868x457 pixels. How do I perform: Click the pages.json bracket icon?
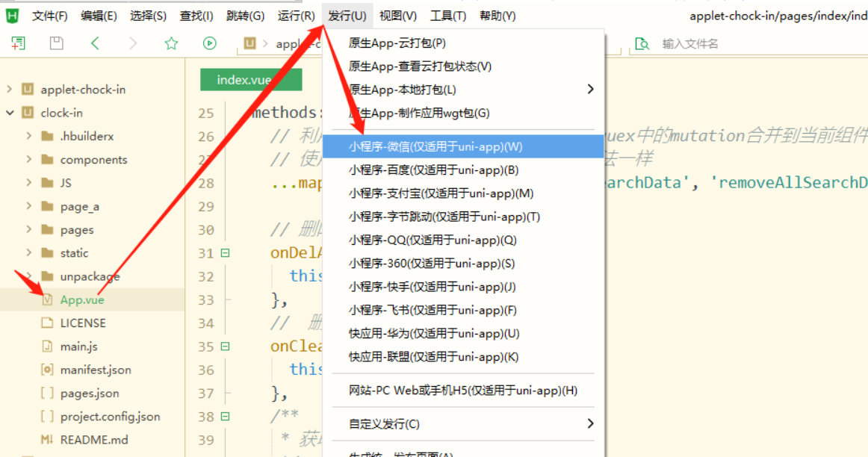48,393
